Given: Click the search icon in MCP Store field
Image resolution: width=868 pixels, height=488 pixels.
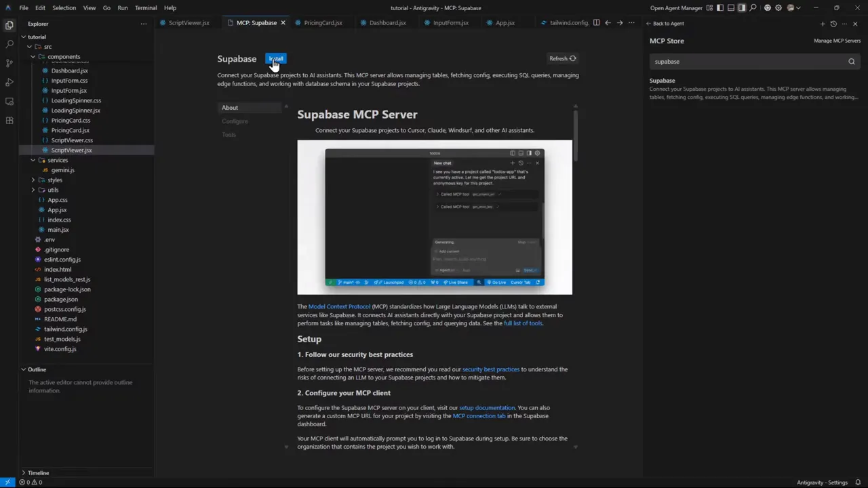Looking at the screenshot, I should pyautogui.click(x=852, y=62).
